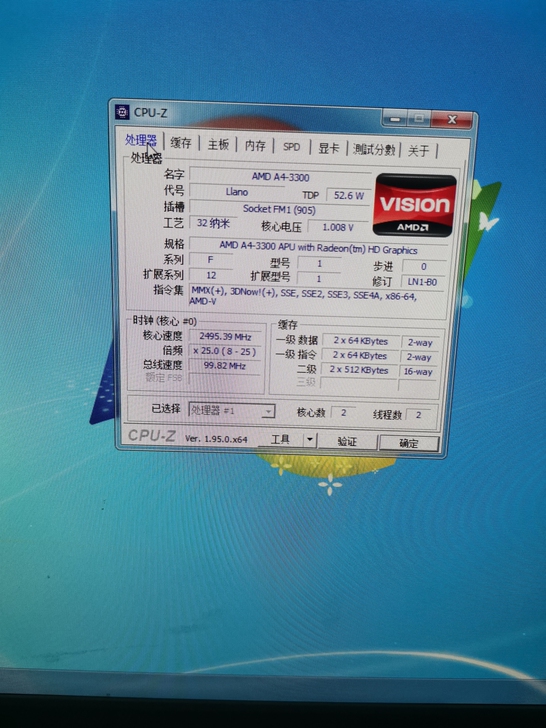Click the core speed 2495.39 MHz
Image resolution: width=546 pixels, height=728 pixels.
coord(226,337)
